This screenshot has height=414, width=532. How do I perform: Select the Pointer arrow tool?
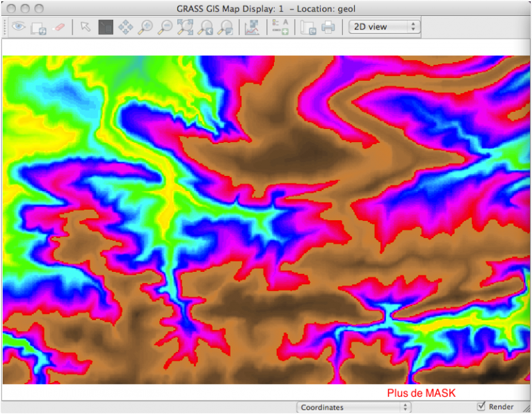(x=85, y=27)
